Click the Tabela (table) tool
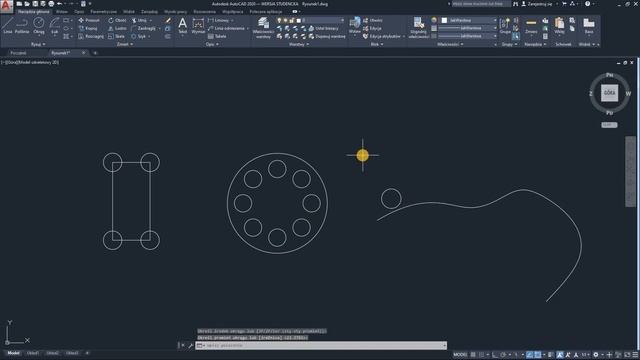The height and width of the screenshot is (360, 640). [217, 36]
